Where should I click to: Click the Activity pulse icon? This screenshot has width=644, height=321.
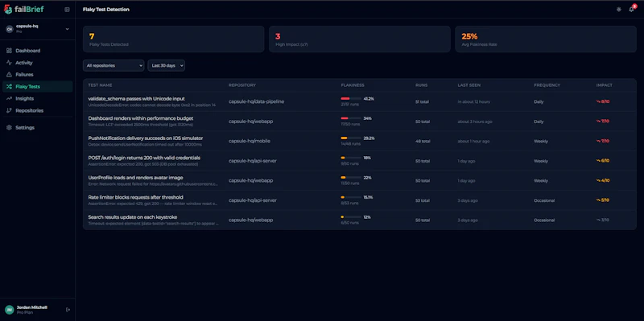[9, 63]
